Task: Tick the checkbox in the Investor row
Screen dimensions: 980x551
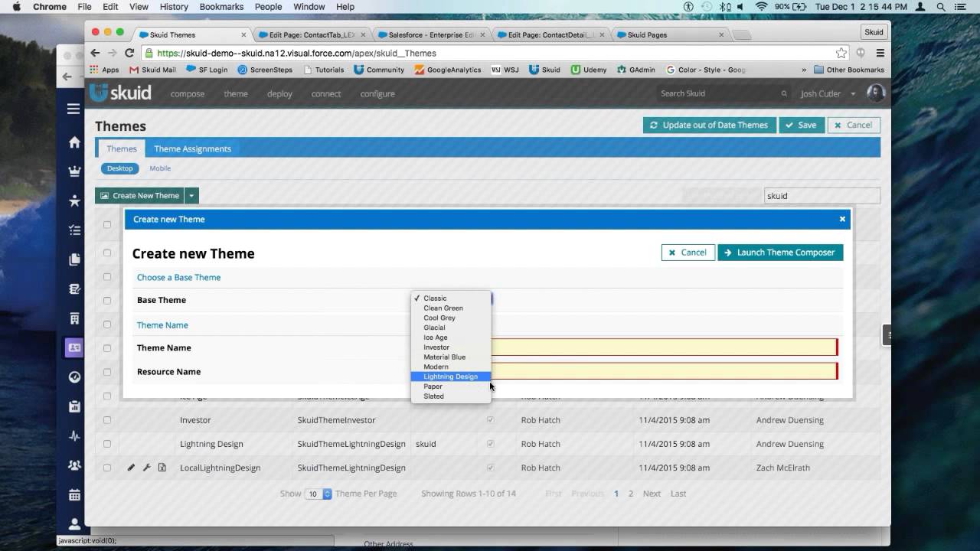Action: (x=107, y=420)
